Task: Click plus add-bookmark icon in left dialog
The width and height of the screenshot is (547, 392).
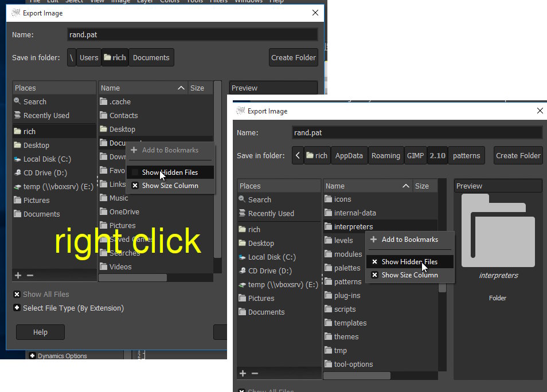Action: point(18,276)
